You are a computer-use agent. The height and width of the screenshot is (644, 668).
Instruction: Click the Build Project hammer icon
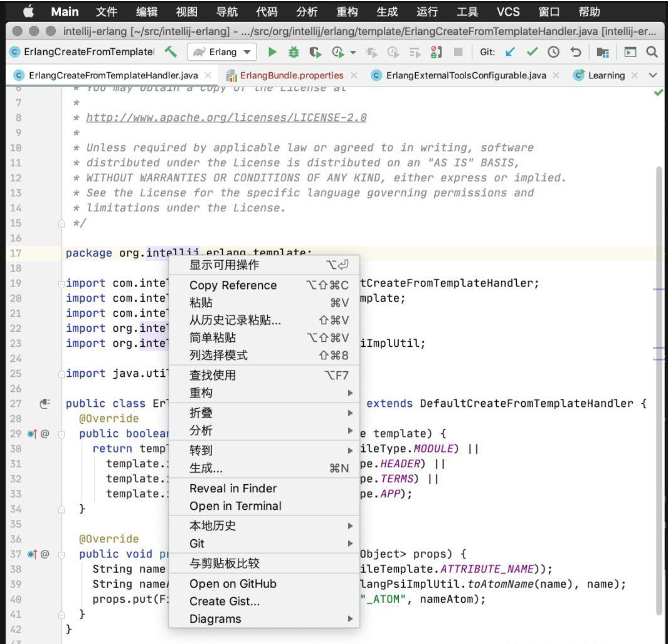[171, 52]
